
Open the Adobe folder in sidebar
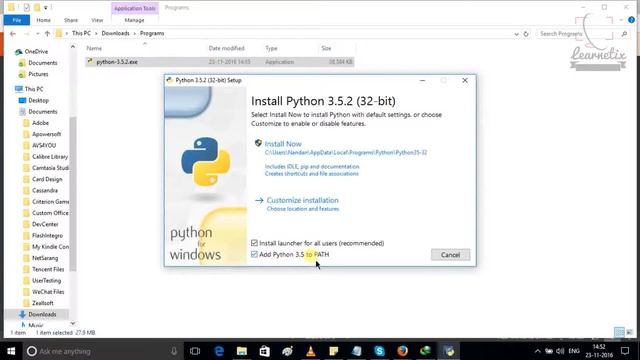pos(40,123)
